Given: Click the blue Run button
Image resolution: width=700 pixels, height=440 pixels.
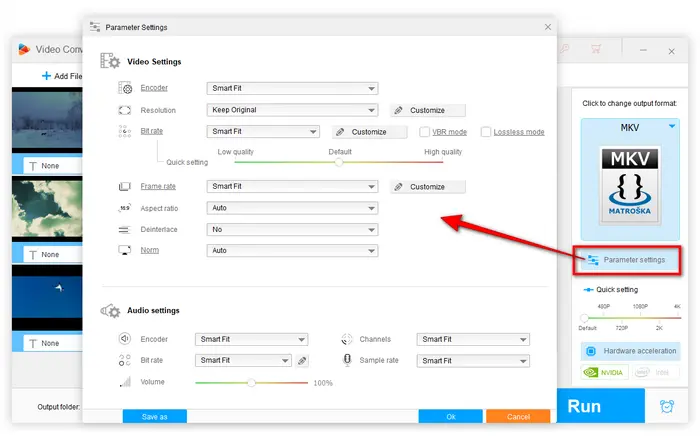Looking at the screenshot, I should [600, 406].
